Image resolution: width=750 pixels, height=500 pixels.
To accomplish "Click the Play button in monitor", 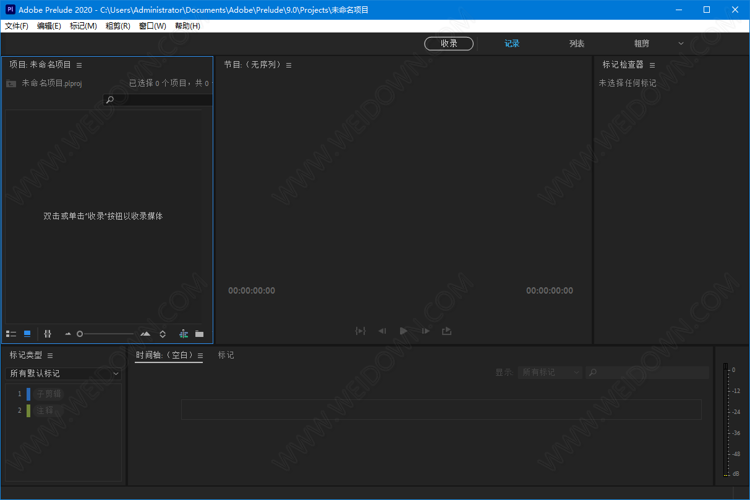I will [403, 331].
